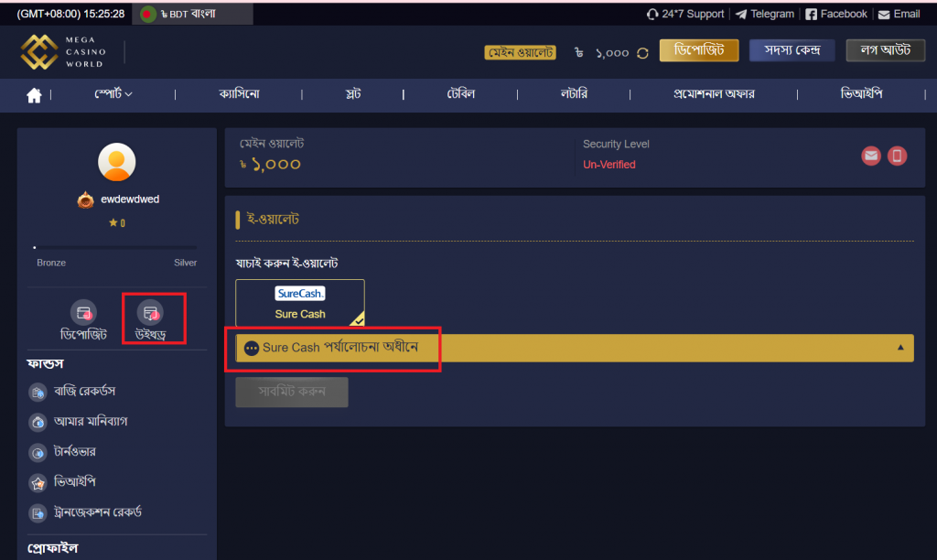Open টার্নওভার in sidebar
This screenshot has width=937, height=560.
point(62,452)
